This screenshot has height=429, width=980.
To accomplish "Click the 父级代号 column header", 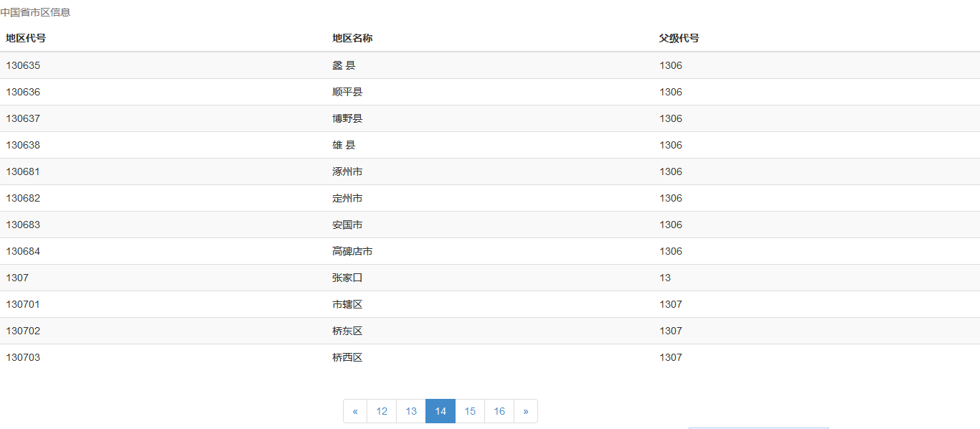I will click(679, 38).
